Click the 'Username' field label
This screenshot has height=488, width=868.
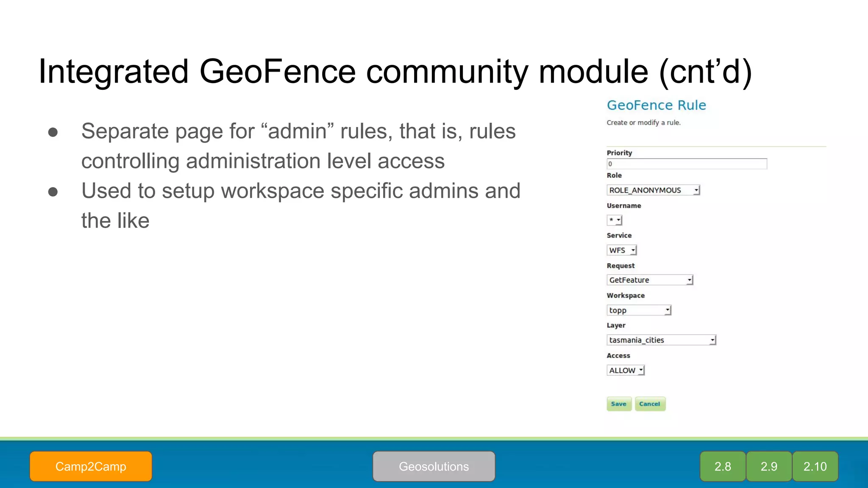coord(624,205)
